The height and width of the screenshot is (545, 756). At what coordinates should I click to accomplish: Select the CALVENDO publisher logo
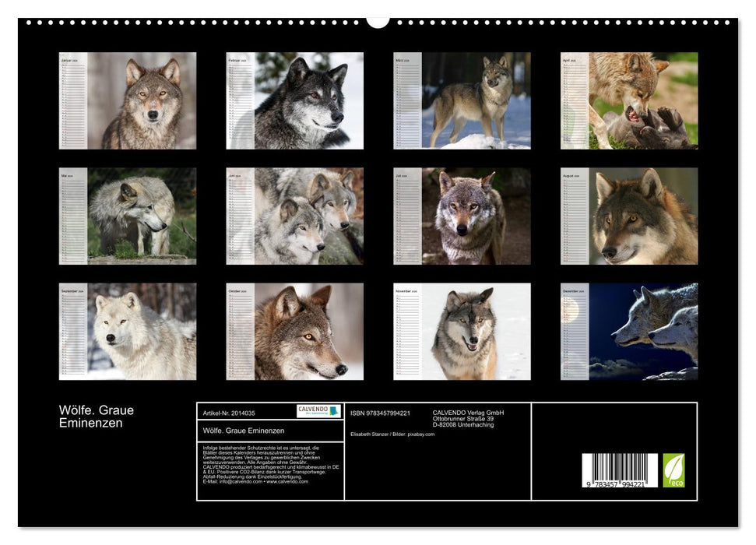318,411
